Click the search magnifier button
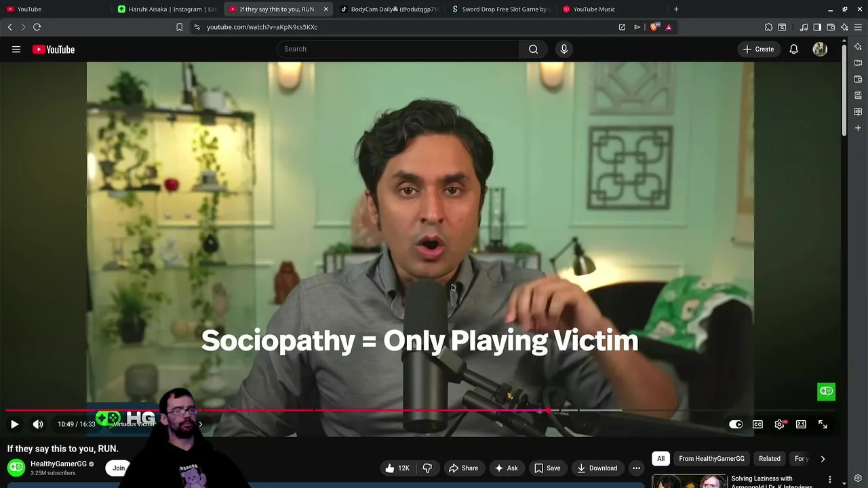This screenshot has width=868, height=488. (534, 49)
